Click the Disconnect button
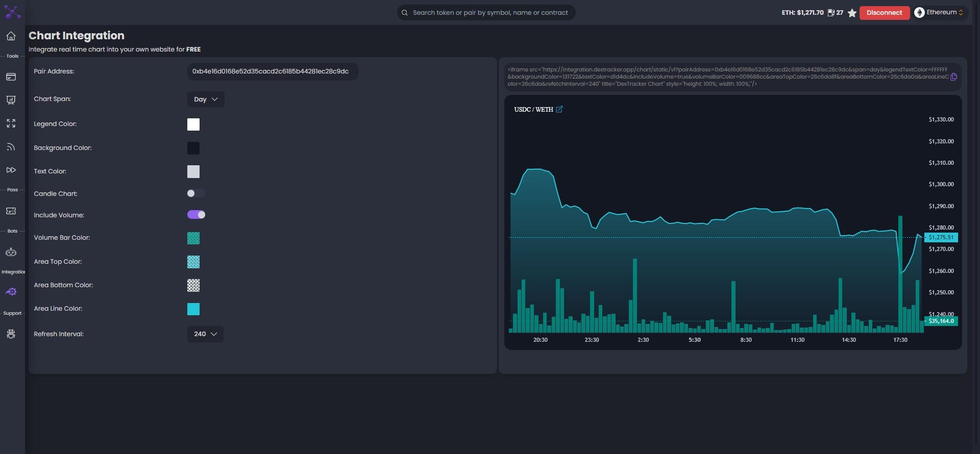 pos(885,13)
